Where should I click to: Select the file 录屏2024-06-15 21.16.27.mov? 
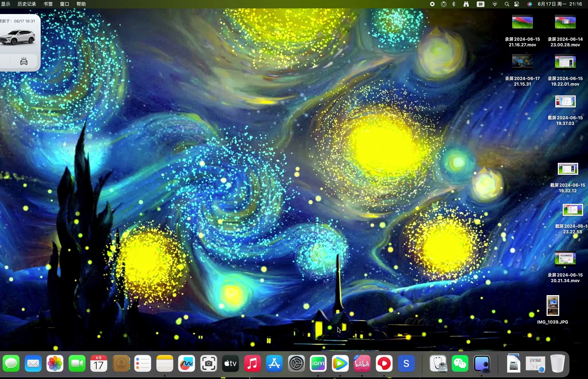coord(522,31)
